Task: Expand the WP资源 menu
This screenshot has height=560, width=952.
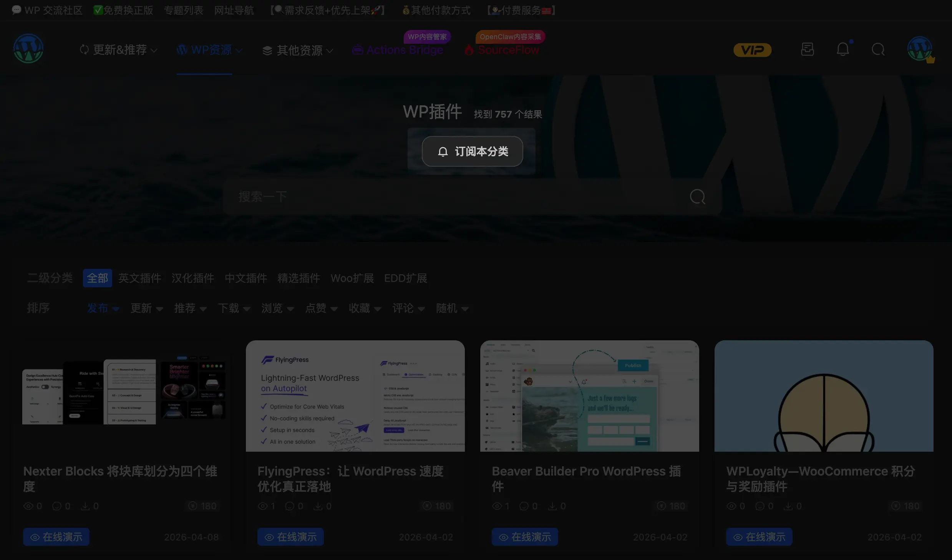Action: tap(209, 50)
